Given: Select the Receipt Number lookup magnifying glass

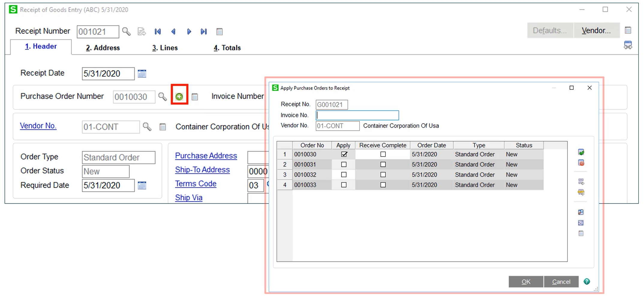Looking at the screenshot, I should click(126, 31).
